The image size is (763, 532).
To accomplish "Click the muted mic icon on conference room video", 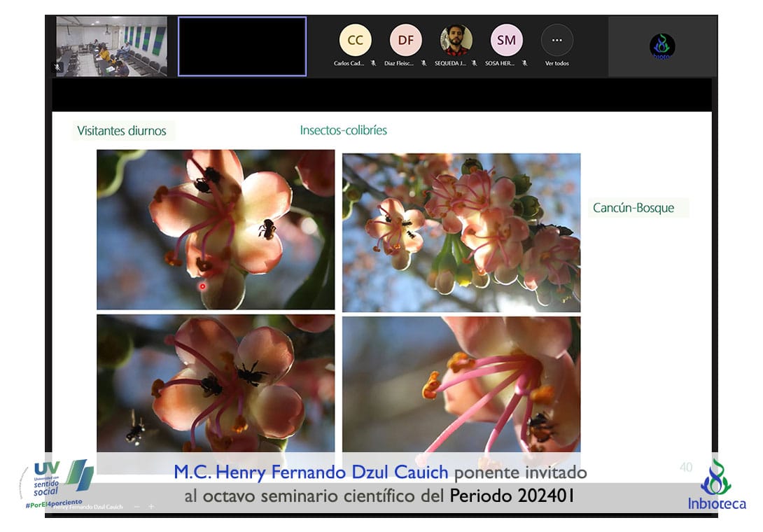I will point(58,67).
